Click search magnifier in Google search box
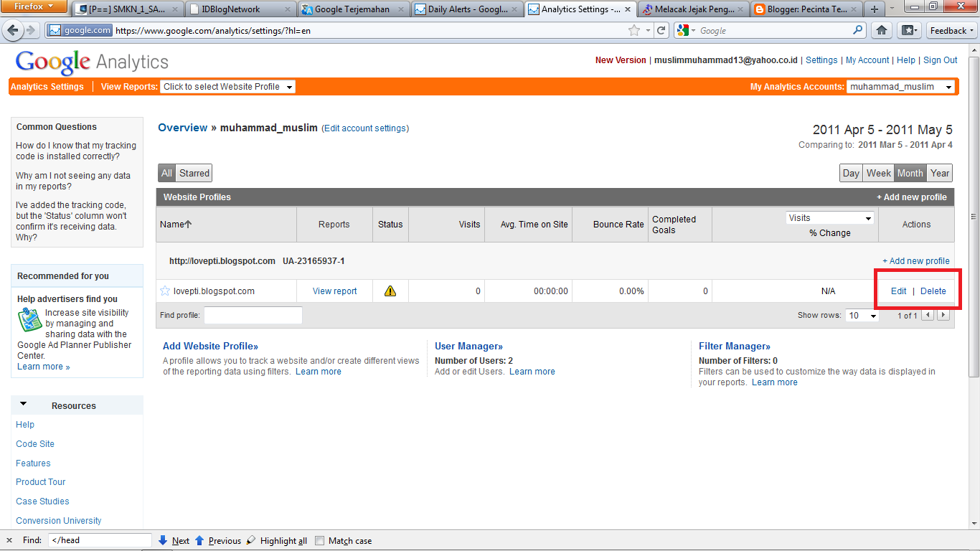This screenshot has width=980, height=551. coord(858,30)
